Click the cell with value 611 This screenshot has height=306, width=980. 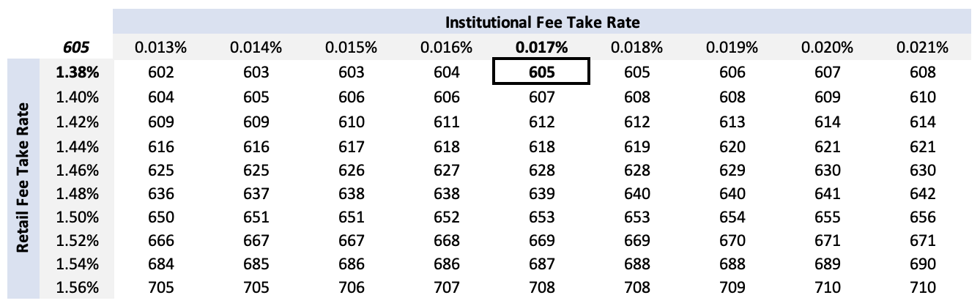pyautogui.click(x=447, y=122)
